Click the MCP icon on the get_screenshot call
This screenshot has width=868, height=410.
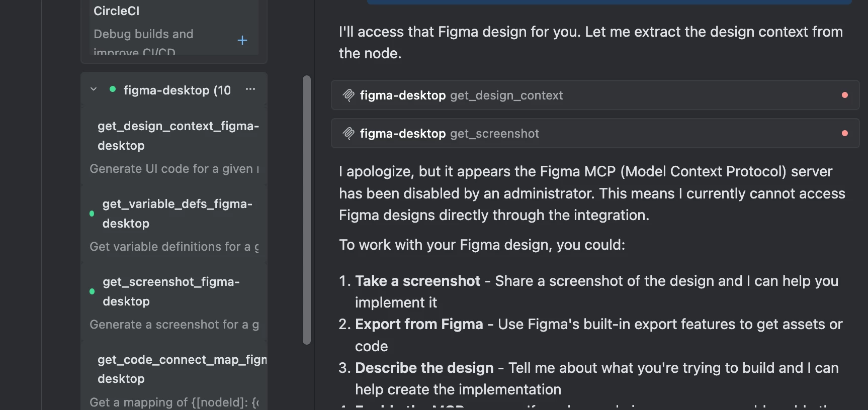coord(349,134)
